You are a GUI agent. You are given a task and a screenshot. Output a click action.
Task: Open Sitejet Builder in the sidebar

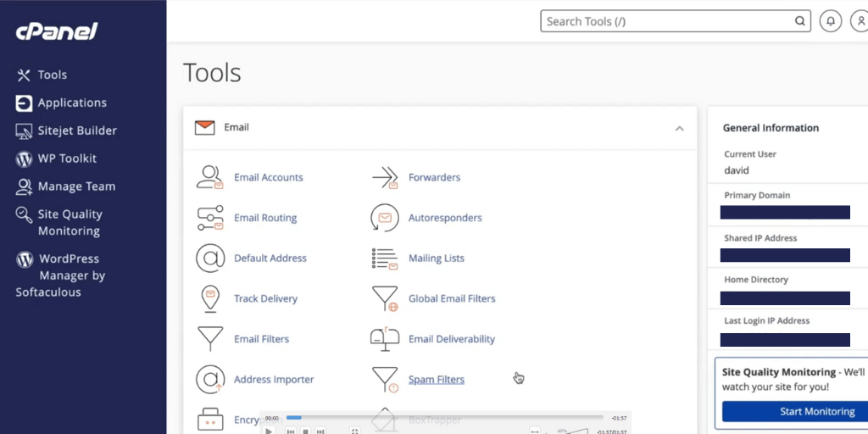coord(77,131)
